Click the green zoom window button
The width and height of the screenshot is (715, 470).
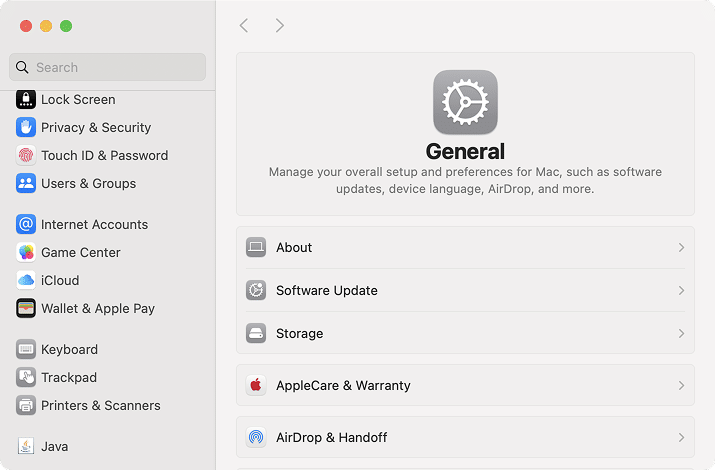click(x=66, y=26)
